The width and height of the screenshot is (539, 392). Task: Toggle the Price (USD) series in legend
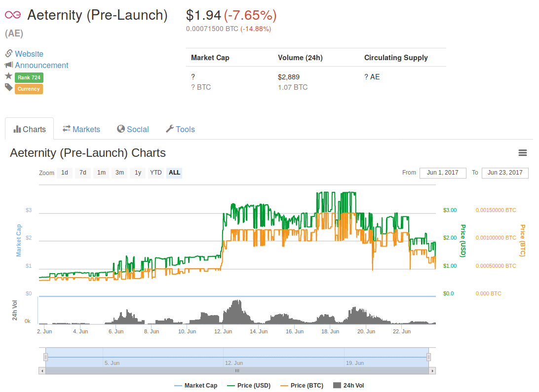249,386
